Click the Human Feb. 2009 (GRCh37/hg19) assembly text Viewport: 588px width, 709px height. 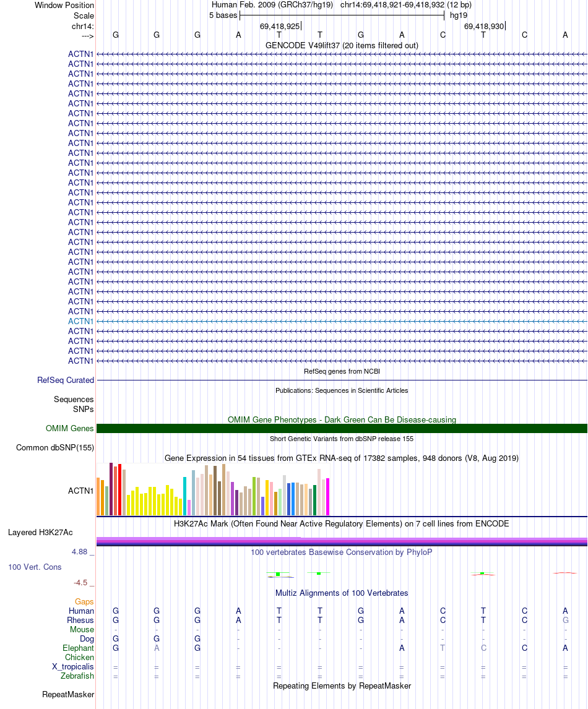272,5
